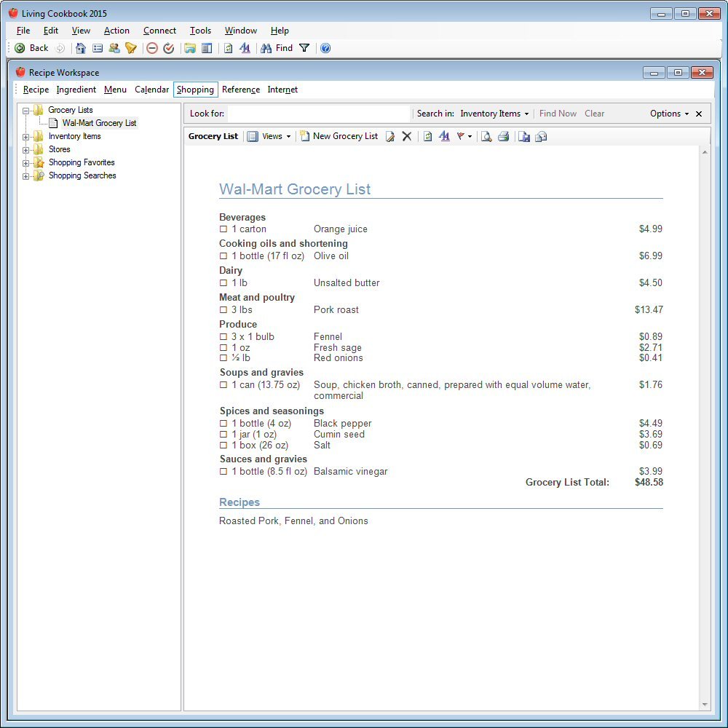The height and width of the screenshot is (728, 728).
Task: Open print preview magnifier icon
Action: (x=486, y=136)
